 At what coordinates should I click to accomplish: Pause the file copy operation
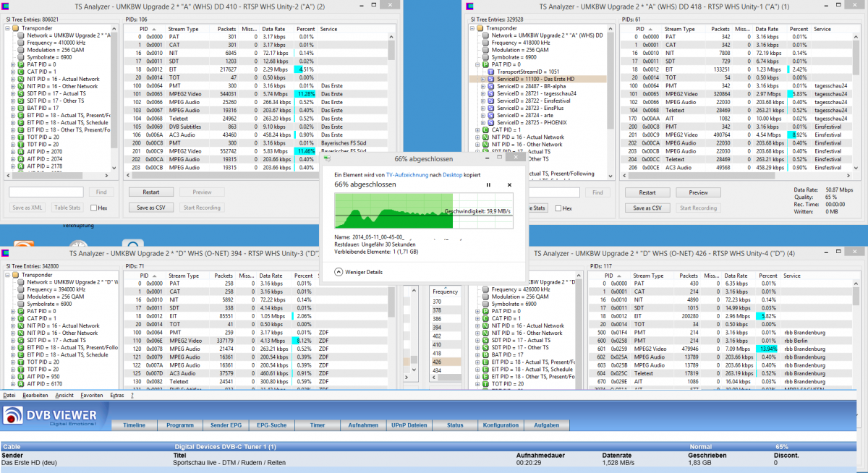coord(488,184)
